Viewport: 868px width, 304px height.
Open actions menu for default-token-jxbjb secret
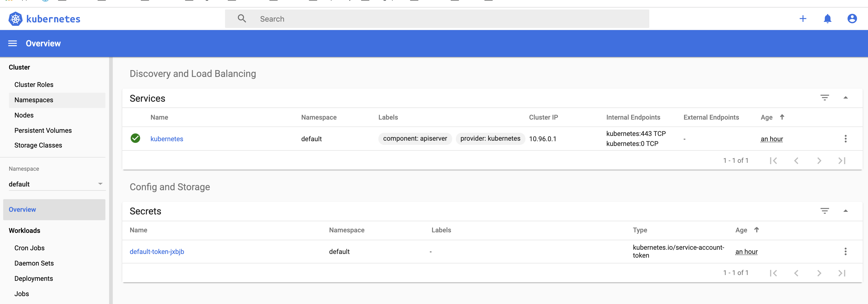tap(845, 251)
